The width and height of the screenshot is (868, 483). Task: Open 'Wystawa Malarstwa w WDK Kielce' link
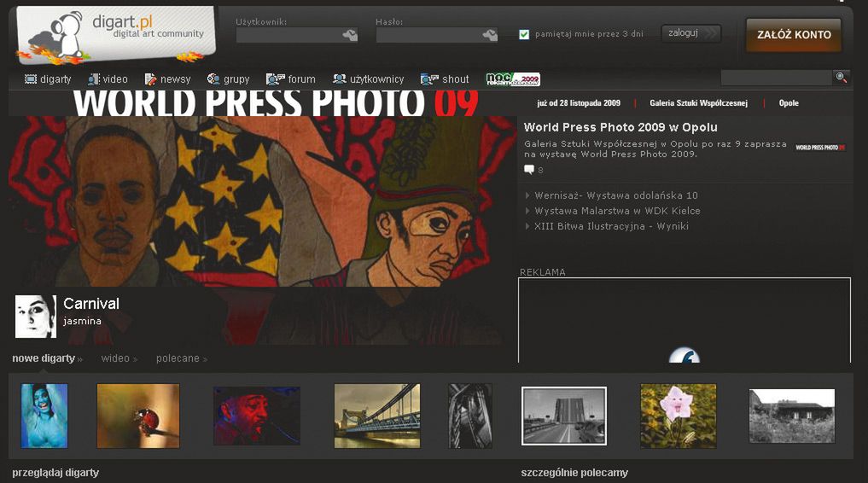pos(617,211)
